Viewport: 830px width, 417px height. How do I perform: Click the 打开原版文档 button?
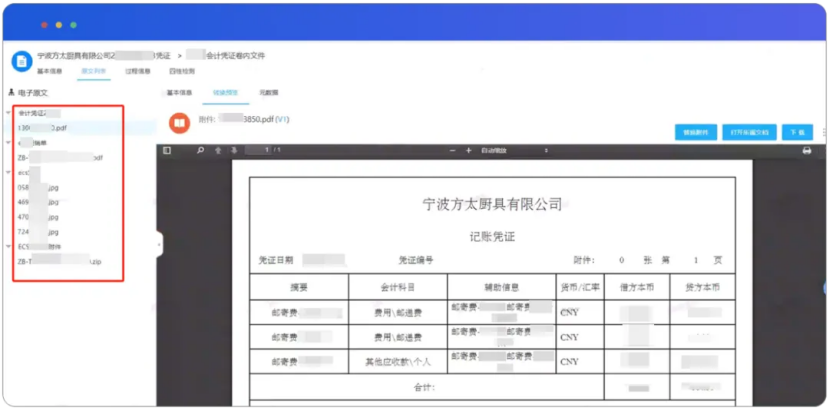tap(749, 132)
